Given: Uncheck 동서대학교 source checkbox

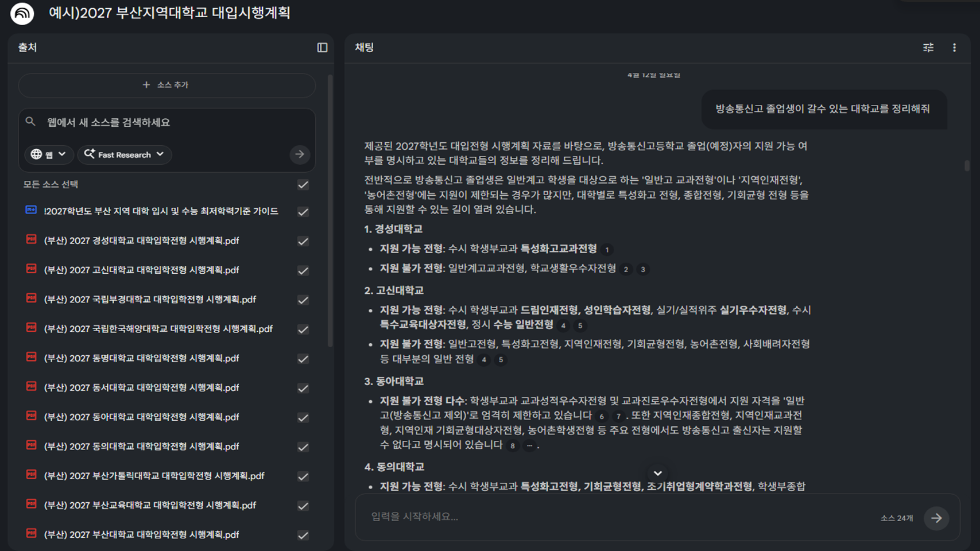Looking at the screenshot, I should pyautogui.click(x=303, y=388).
